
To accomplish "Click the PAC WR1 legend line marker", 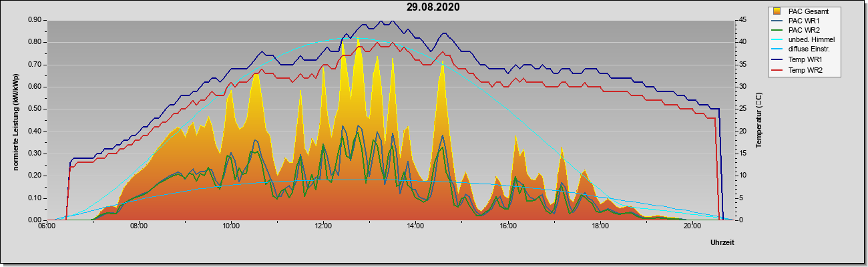I will pos(777,21).
